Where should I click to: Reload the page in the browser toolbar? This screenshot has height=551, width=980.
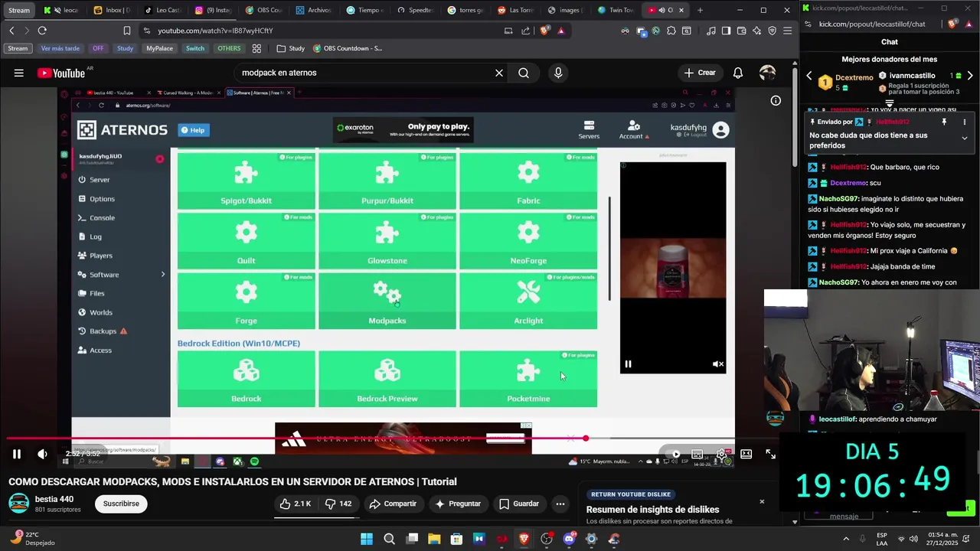coord(42,31)
